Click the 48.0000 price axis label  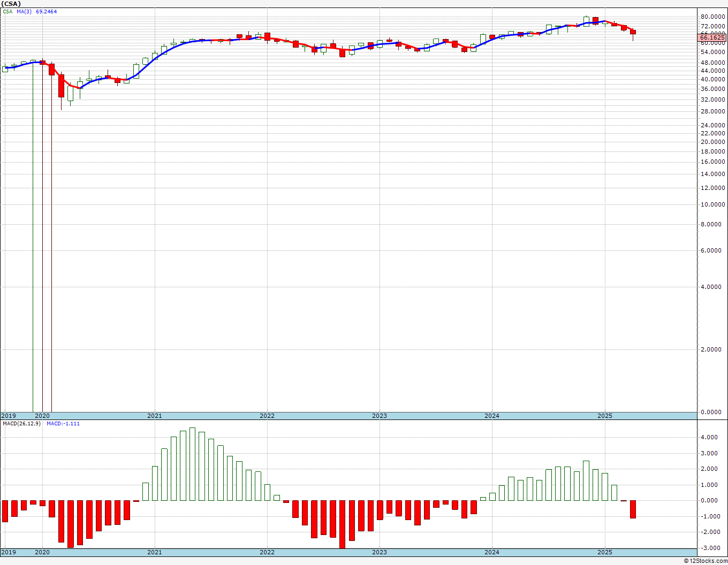(x=713, y=63)
